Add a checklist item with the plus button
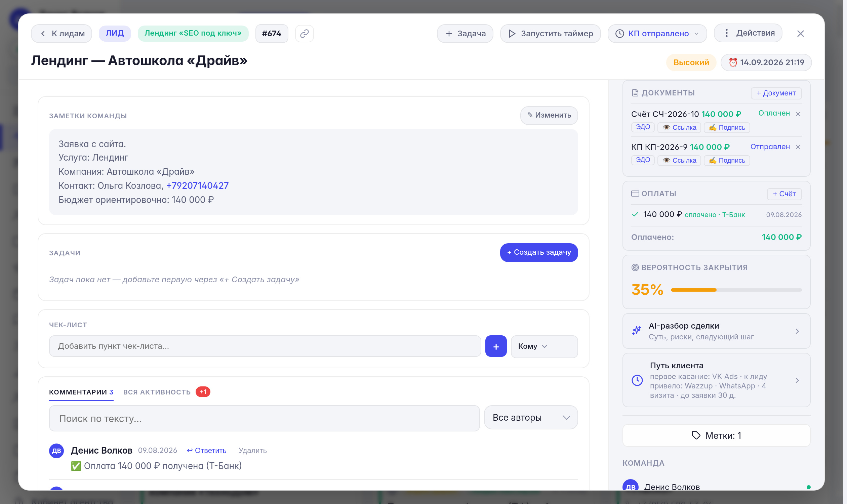This screenshot has width=847, height=504. [x=496, y=346]
